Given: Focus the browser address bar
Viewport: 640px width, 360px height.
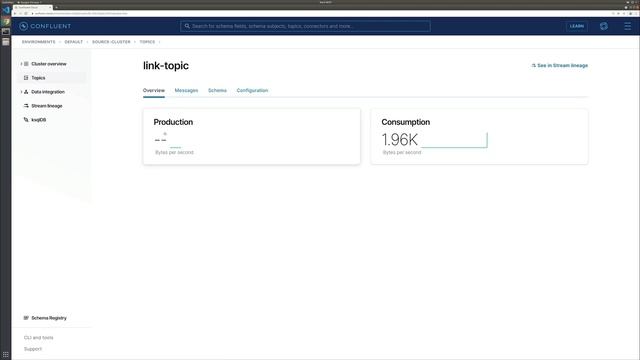Looking at the screenshot, I should click(318, 13).
